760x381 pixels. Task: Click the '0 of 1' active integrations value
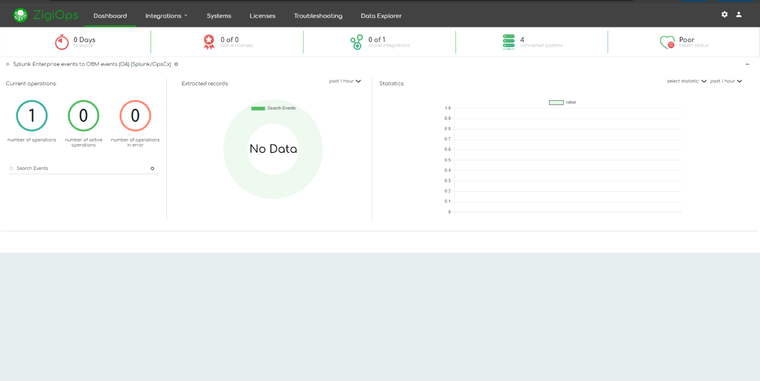(x=377, y=40)
